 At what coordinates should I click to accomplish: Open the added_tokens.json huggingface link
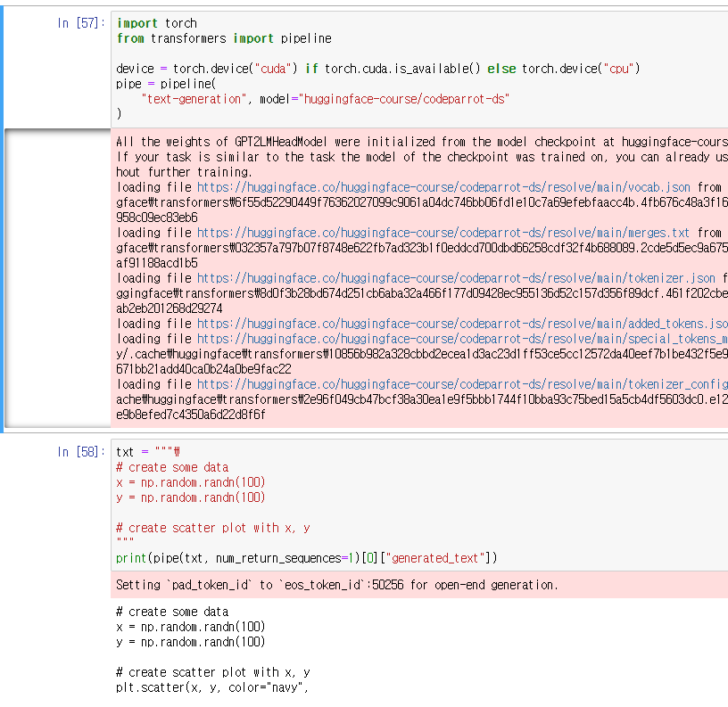click(x=462, y=324)
